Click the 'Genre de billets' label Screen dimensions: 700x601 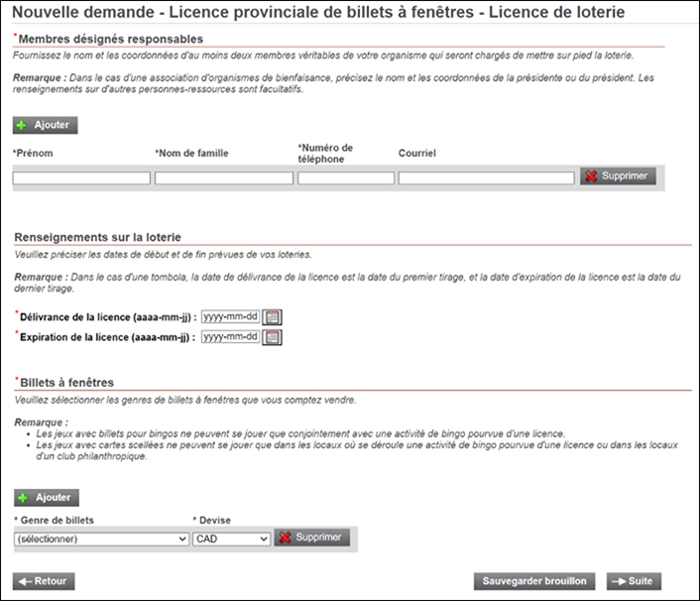click(58, 521)
